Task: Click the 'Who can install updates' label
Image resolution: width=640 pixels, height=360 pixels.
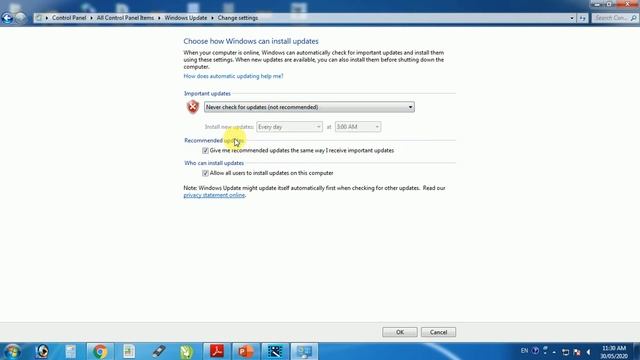Action: (x=214, y=163)
